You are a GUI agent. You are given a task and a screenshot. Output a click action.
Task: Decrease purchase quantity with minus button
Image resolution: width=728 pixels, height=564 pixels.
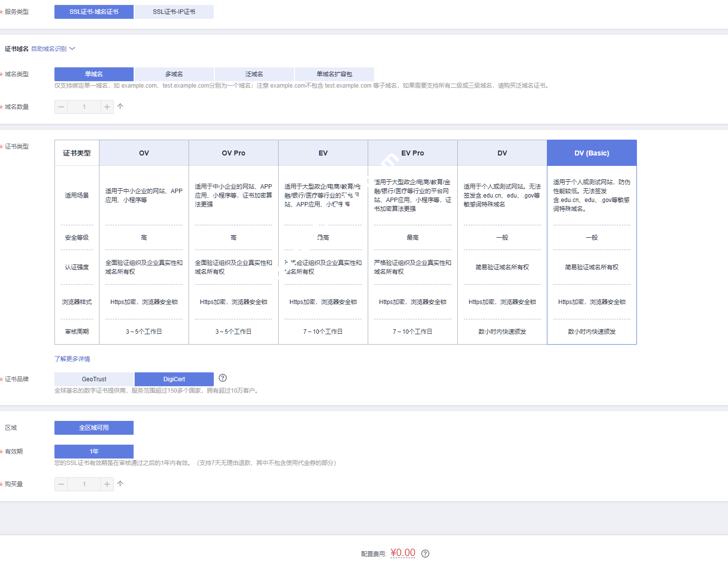coord(61,484)
